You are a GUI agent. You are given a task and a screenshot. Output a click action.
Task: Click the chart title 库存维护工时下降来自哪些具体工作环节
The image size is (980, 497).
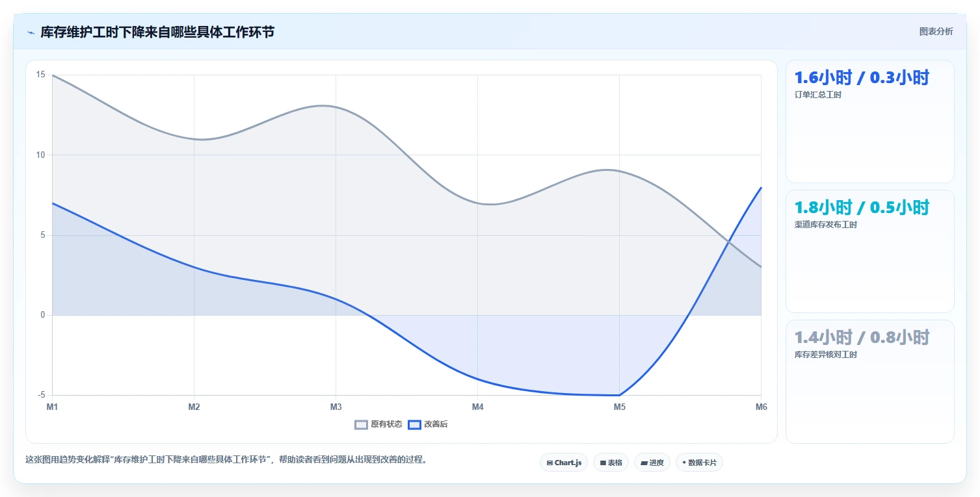tap(157, 32)
